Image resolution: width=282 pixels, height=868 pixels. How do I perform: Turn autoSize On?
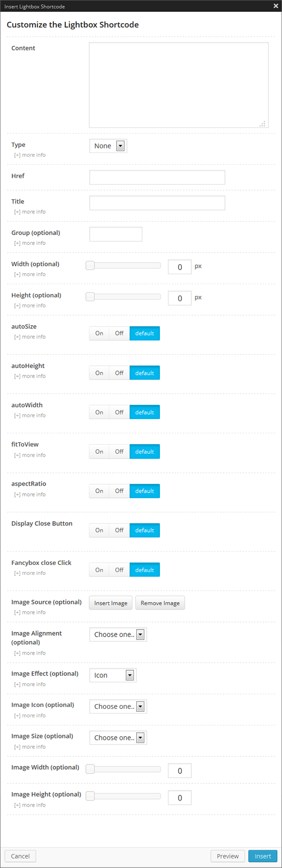(99, 333)
